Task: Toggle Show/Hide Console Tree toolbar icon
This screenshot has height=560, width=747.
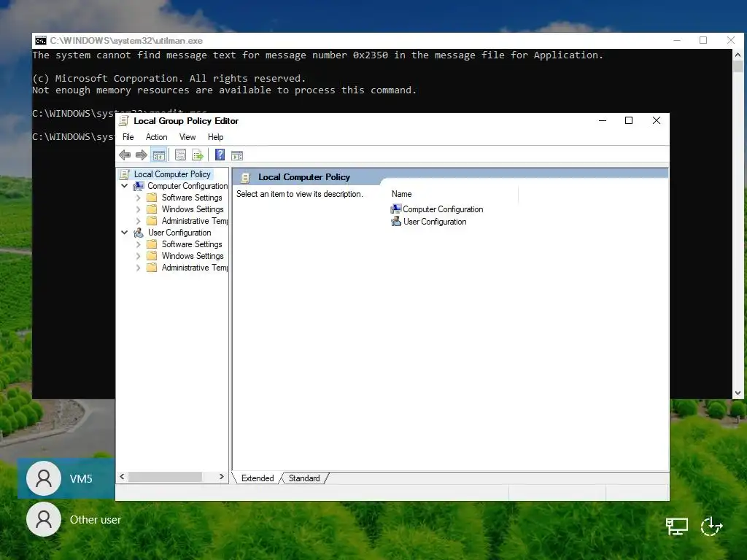Action: 158,155
